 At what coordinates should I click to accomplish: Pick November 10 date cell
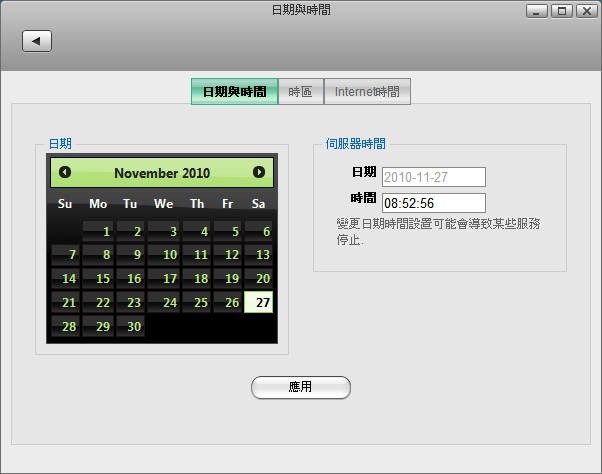164,255
